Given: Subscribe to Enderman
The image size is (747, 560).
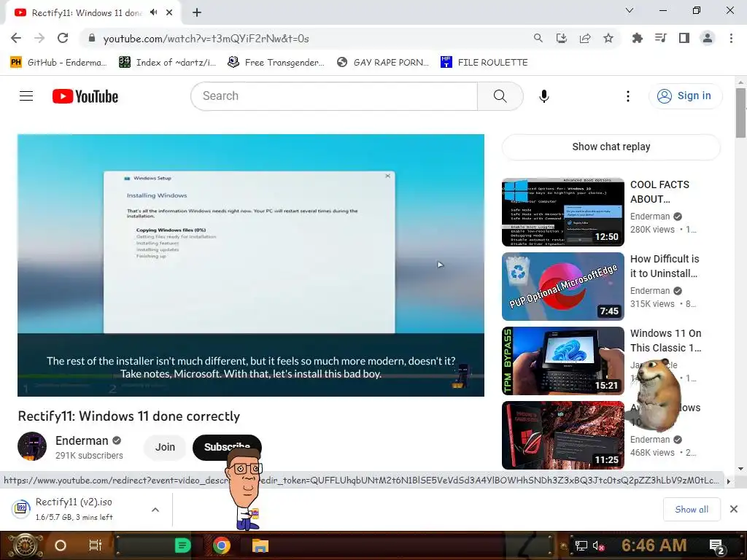Looking at the screenshot, I should tap(227, 447).
